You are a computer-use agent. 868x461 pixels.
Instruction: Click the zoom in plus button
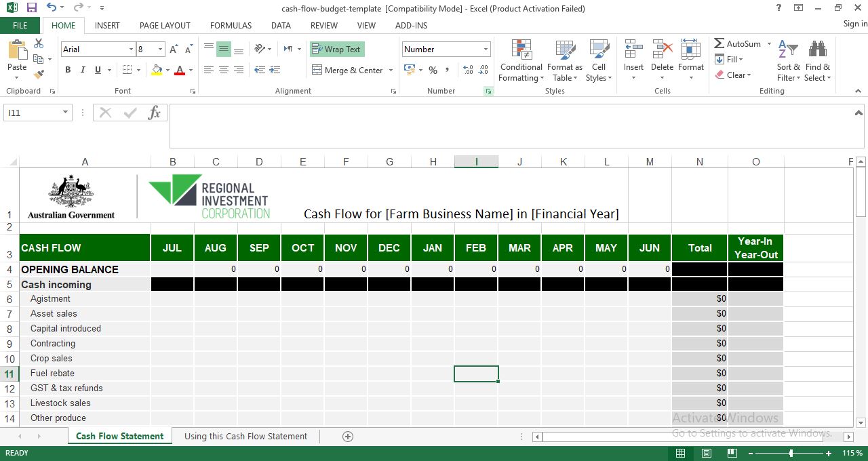point(829,453)
